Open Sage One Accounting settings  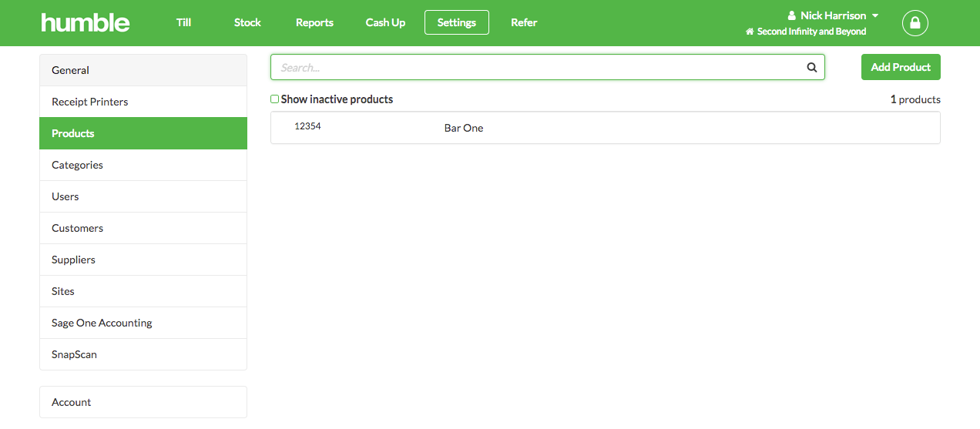[143, 323]
